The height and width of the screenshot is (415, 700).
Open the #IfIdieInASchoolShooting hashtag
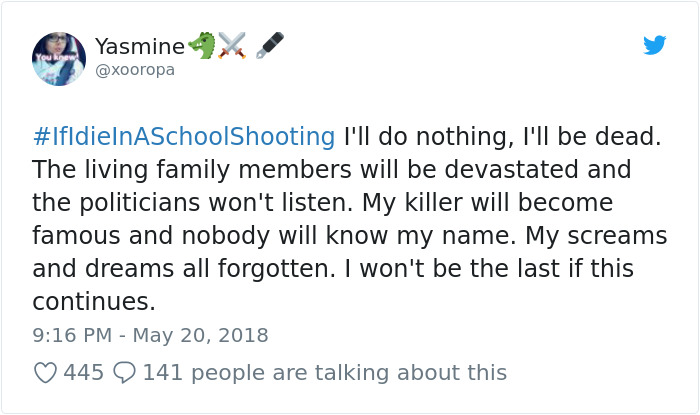click(183, 137)
